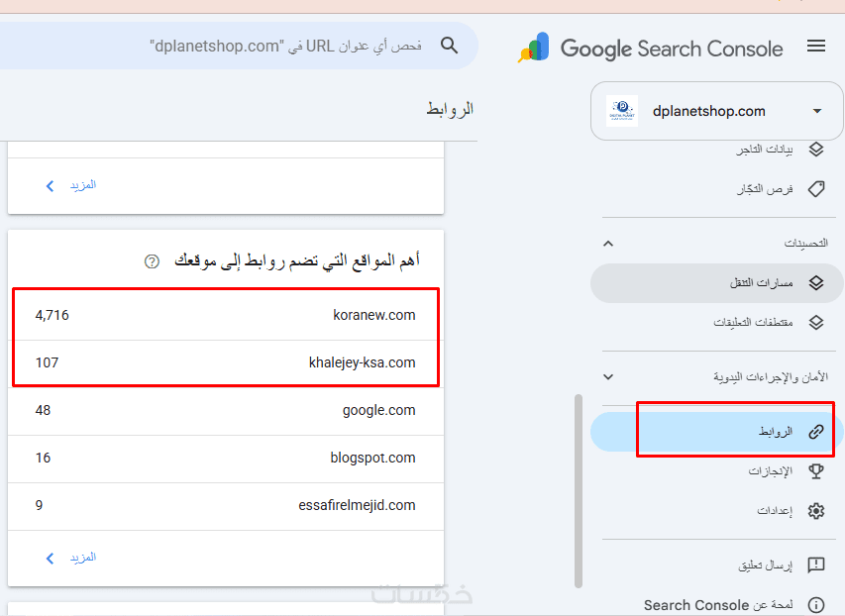Open the koranew.com row in linking sites

click(x=226, y=315)
